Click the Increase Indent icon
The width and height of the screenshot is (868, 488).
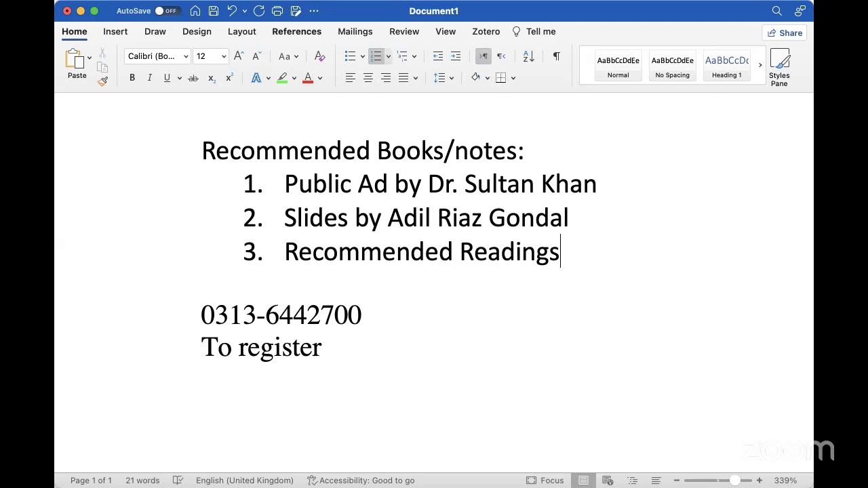point(456,56)
